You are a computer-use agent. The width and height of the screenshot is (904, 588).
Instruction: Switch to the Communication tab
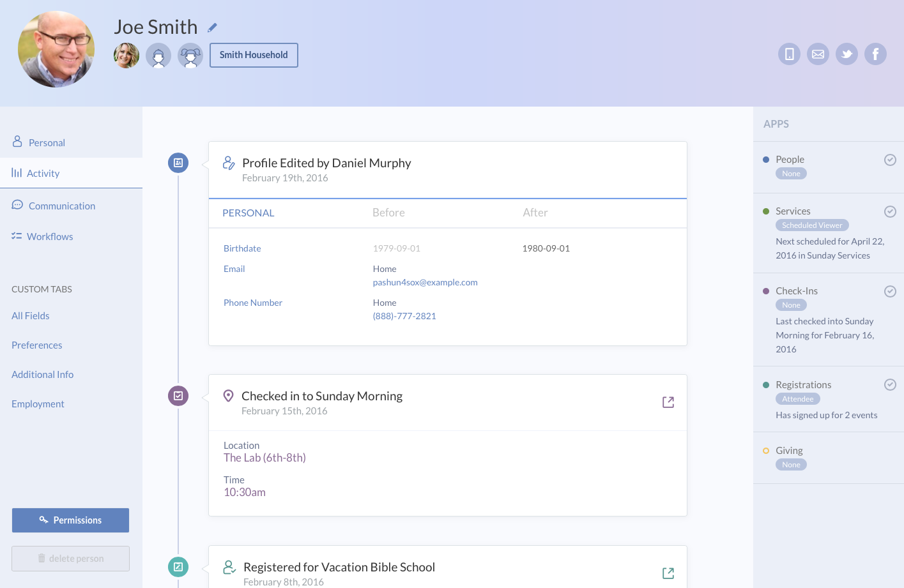[x=61, y=206]
